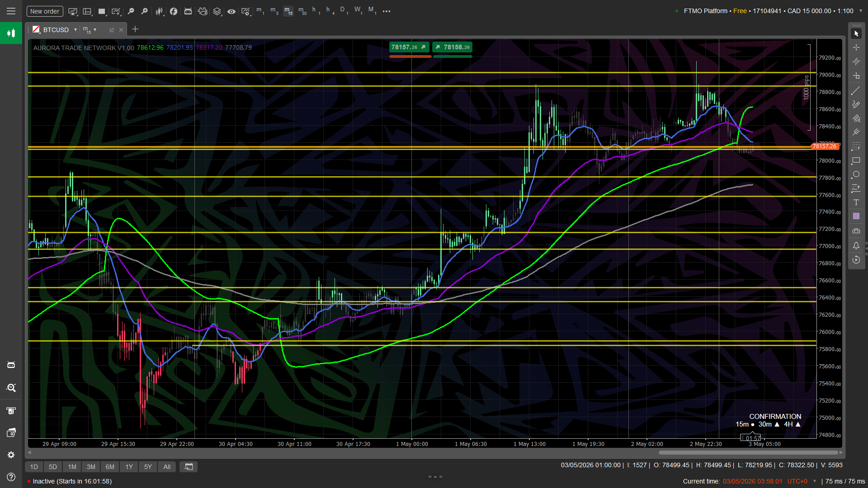Switch to the M1 monthly timeframe
Viewport: 868px width, 488px height.
(372, 11)
